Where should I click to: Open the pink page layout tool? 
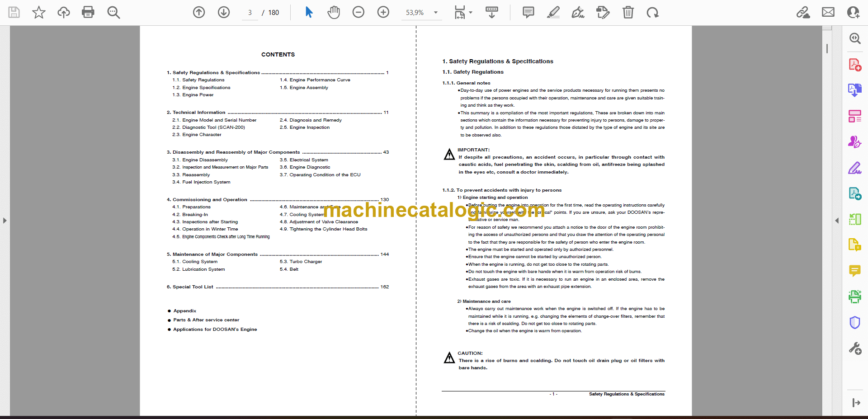(x=855, y=116)
